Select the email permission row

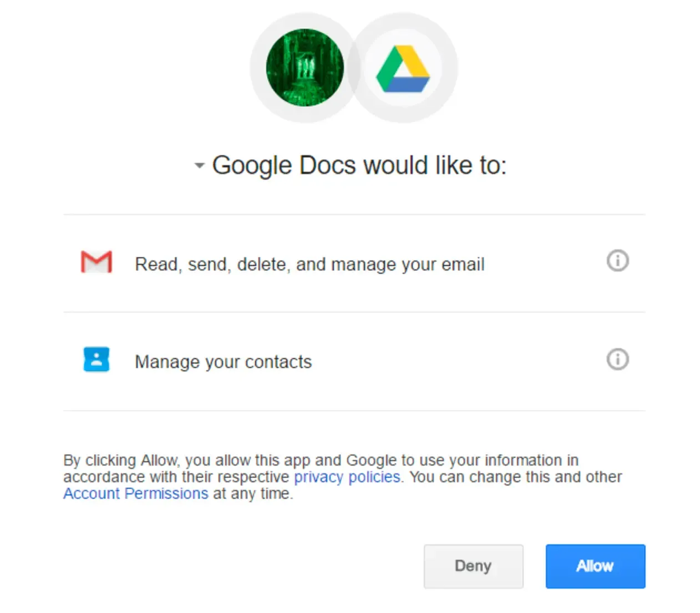coord(309,264)
